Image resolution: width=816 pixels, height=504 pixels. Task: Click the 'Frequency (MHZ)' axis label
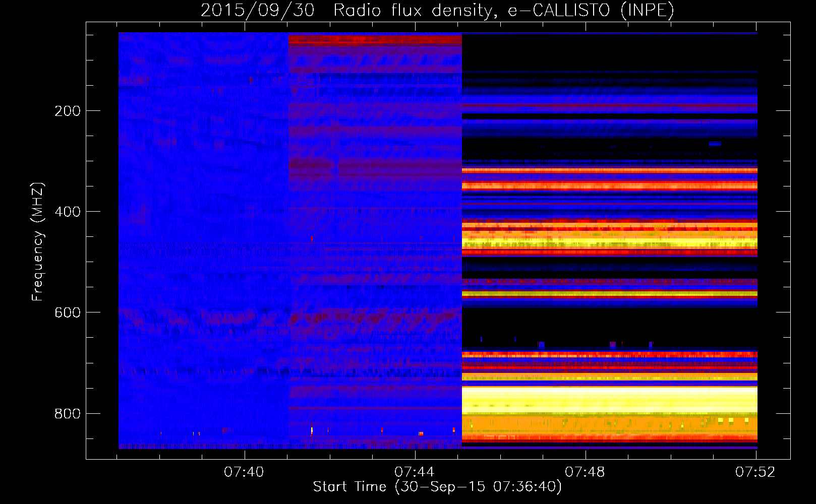37,242
